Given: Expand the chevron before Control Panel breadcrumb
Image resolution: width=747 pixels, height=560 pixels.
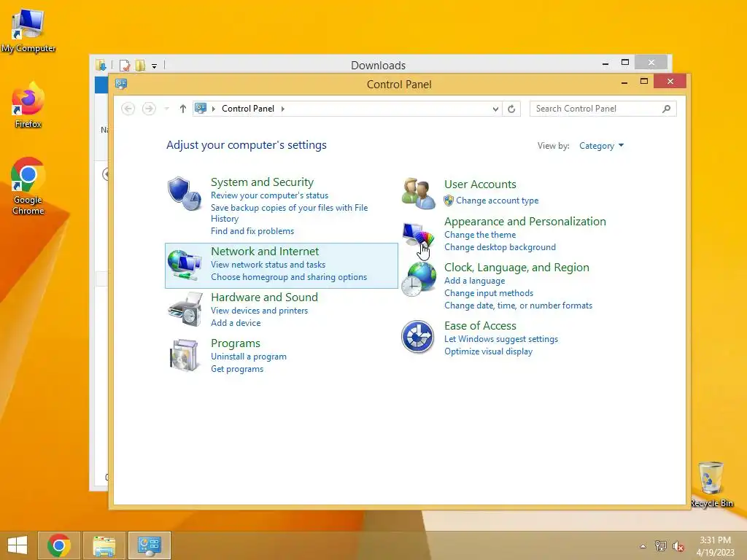Looking at the screenshot, I should point(214,109).
